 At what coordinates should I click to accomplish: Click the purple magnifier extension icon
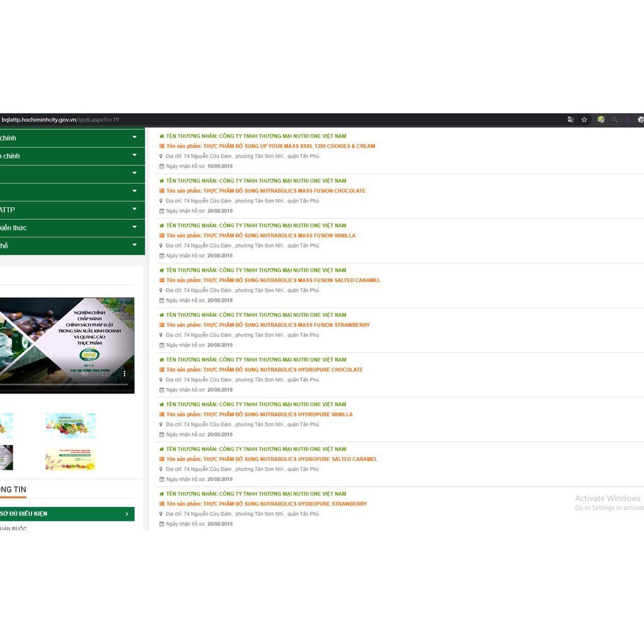(x=627, y=119)
